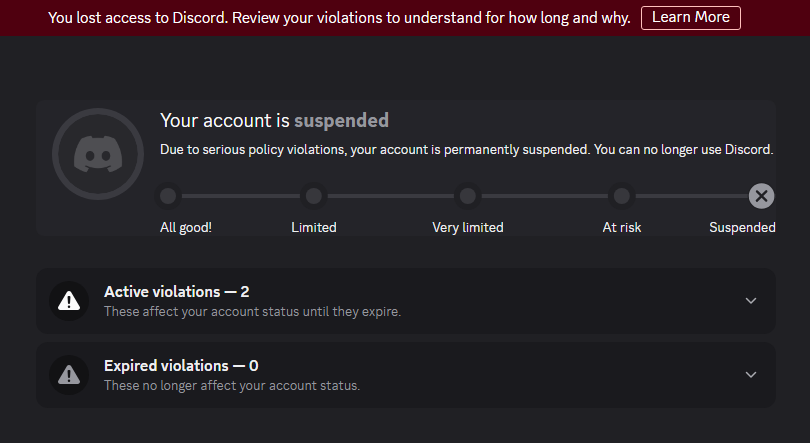
Task: Click 'These no longer affect' description text
Action: pos(232,385)
